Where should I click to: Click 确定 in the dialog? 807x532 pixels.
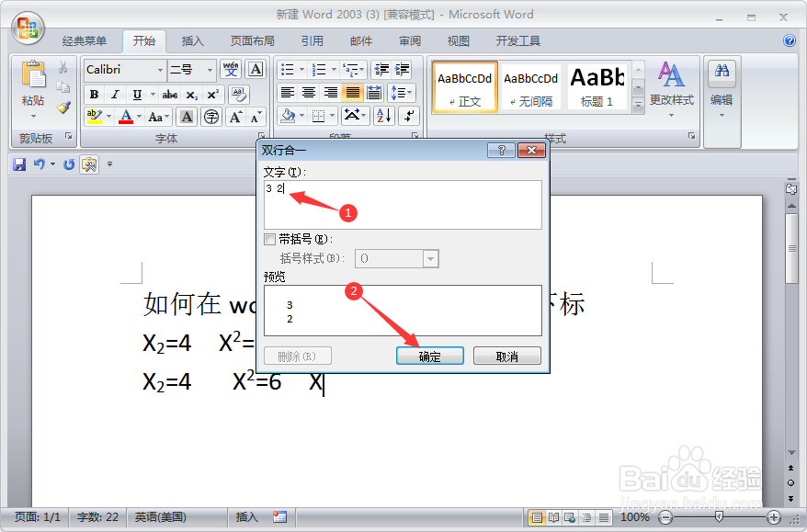(430, 356)
